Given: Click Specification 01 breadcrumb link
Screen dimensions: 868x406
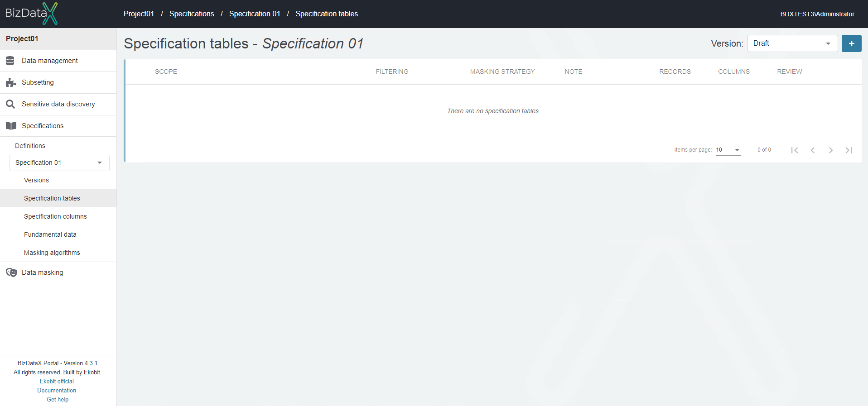Looking at the screenshot, I should 255,14.
